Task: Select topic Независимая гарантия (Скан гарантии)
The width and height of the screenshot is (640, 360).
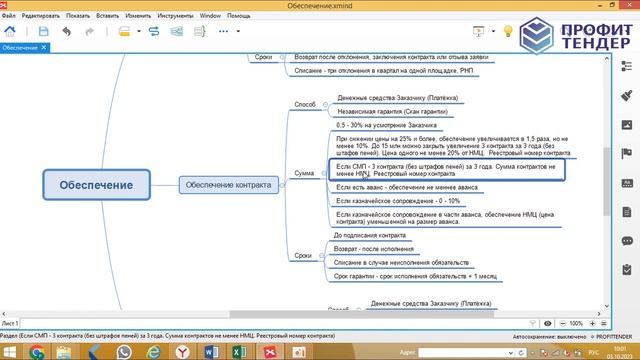Action: [393, 111]
